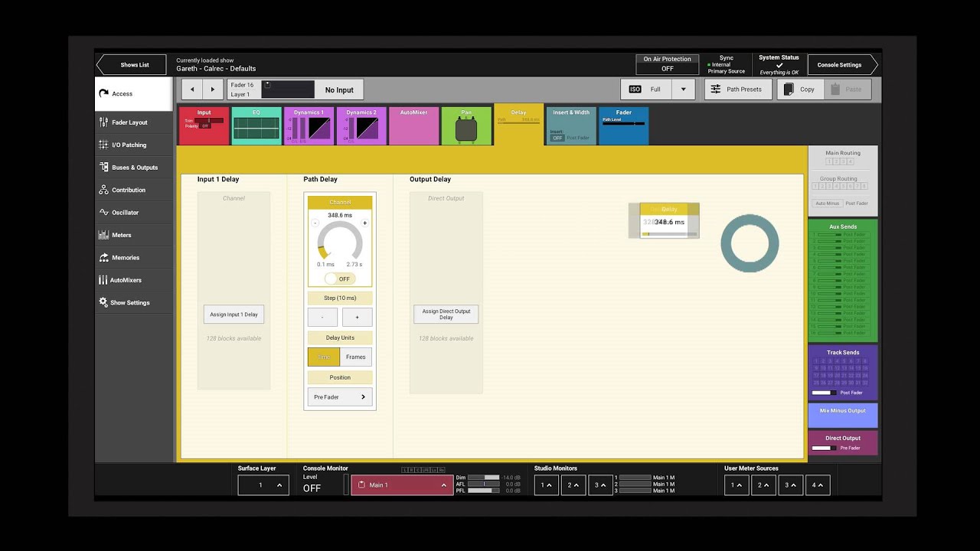Open the Direct Output panel
Screen dimensions: 980x551
pos(843,442)
